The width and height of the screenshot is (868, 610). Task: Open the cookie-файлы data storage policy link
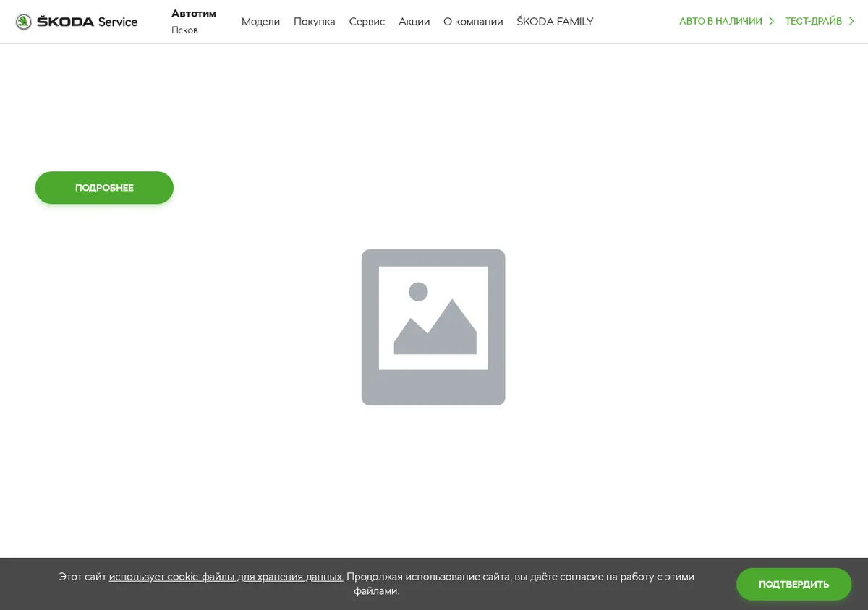[226, 577]
